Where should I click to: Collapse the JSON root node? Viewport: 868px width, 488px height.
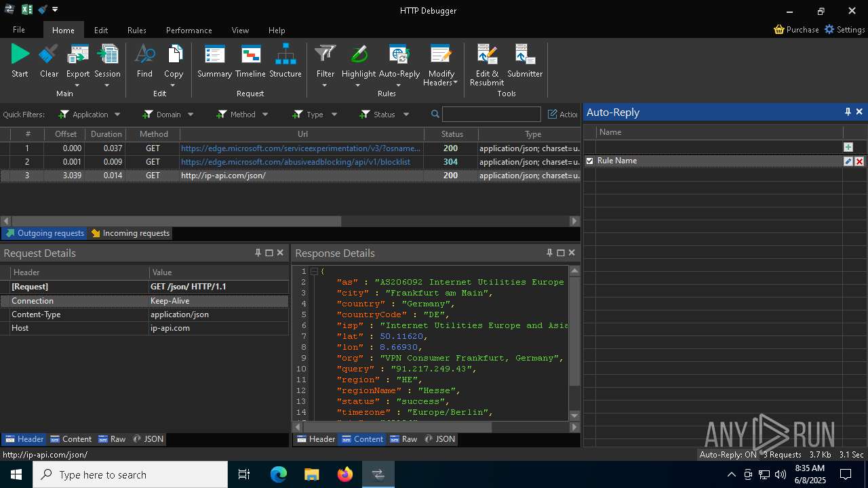point(314,271)
